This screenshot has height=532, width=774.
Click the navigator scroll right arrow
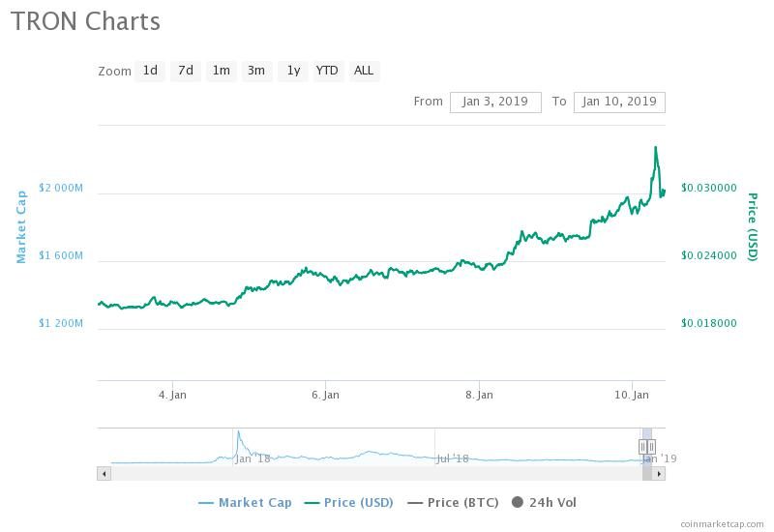click(659, 474)
